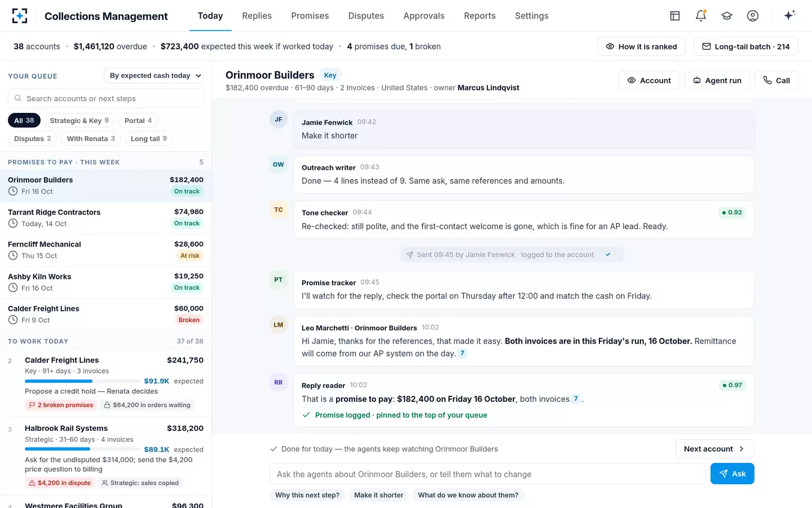
Task: Open the user profile icon
Action: point(753,16)
